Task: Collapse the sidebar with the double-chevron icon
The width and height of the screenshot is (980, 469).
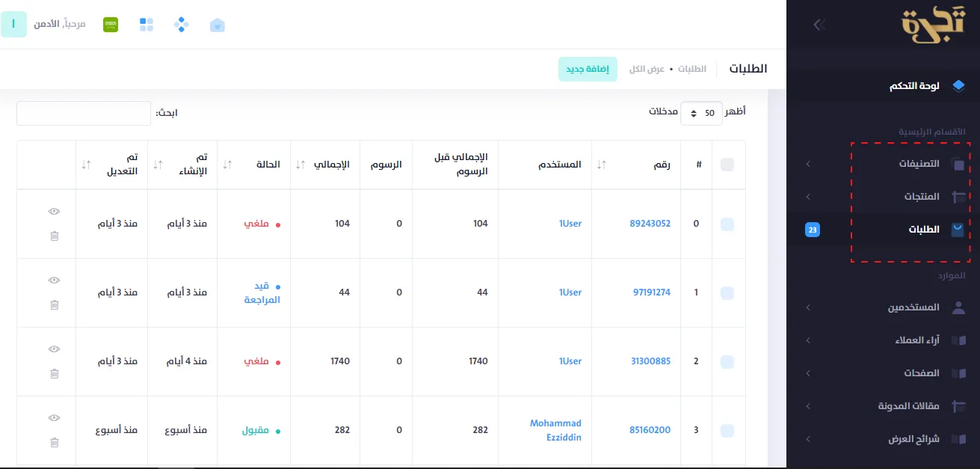Action: (x=819, y=25)
